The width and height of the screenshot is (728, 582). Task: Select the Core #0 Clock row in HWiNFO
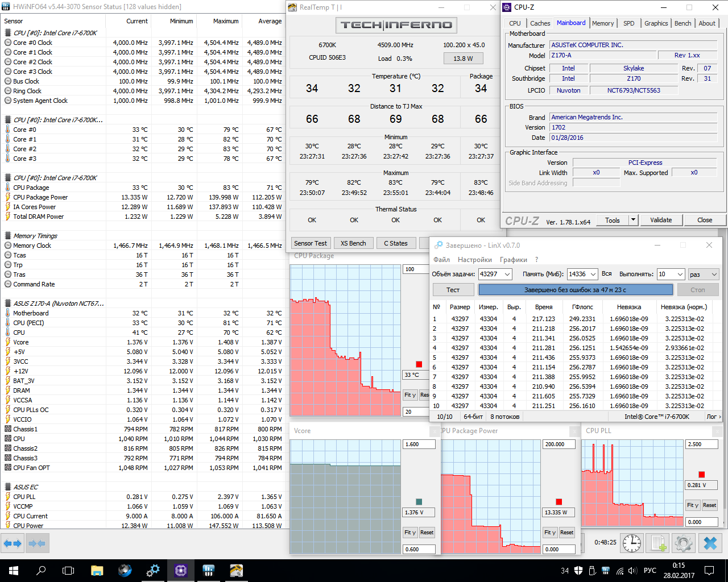[x=142, y=43]
